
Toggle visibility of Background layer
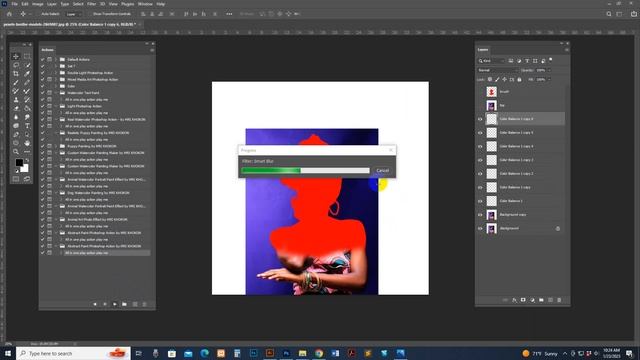(x=480, y=229)
